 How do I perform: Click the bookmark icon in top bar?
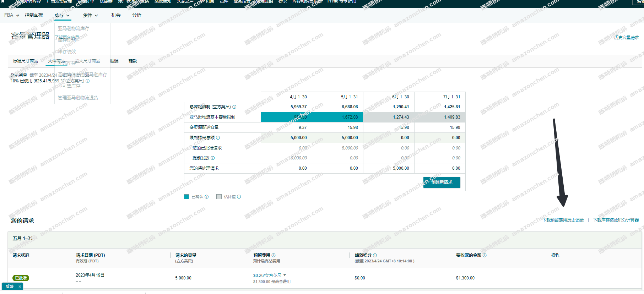3,1
